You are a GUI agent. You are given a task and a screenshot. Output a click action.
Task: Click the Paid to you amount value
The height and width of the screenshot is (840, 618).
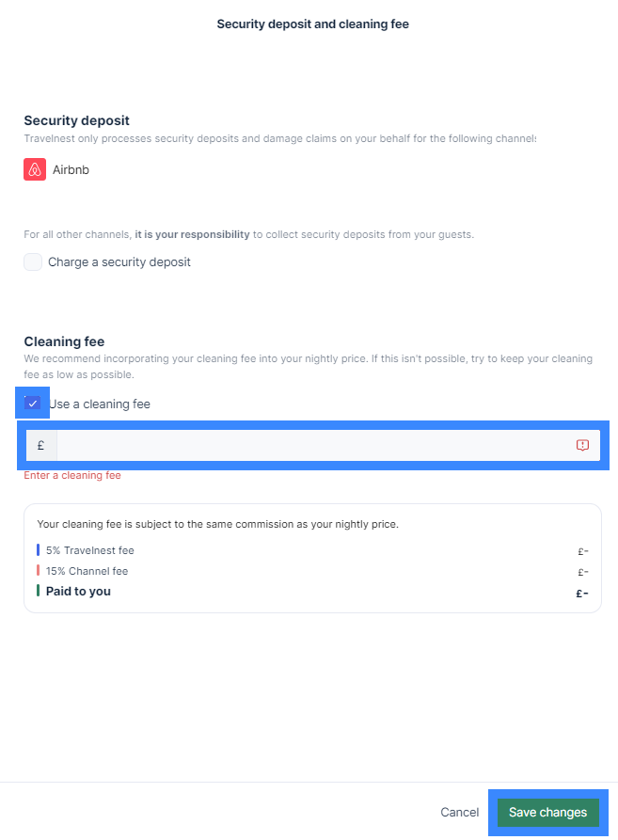tap(582, 594)
